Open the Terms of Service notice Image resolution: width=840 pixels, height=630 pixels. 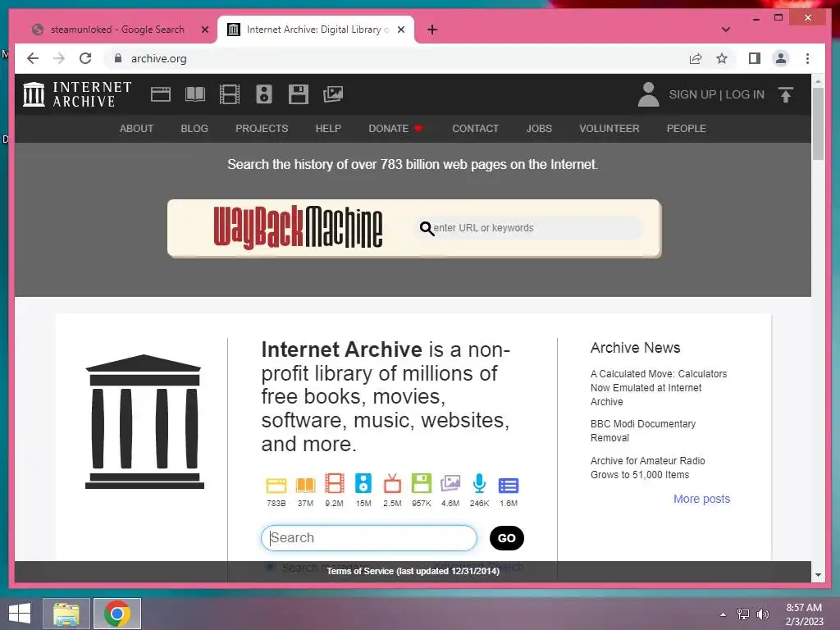tap(413, 571)
